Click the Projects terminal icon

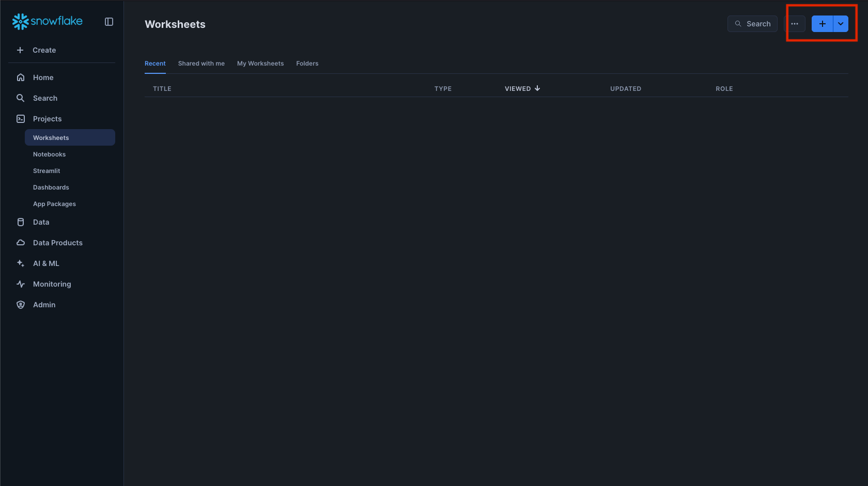coord(21,119)
